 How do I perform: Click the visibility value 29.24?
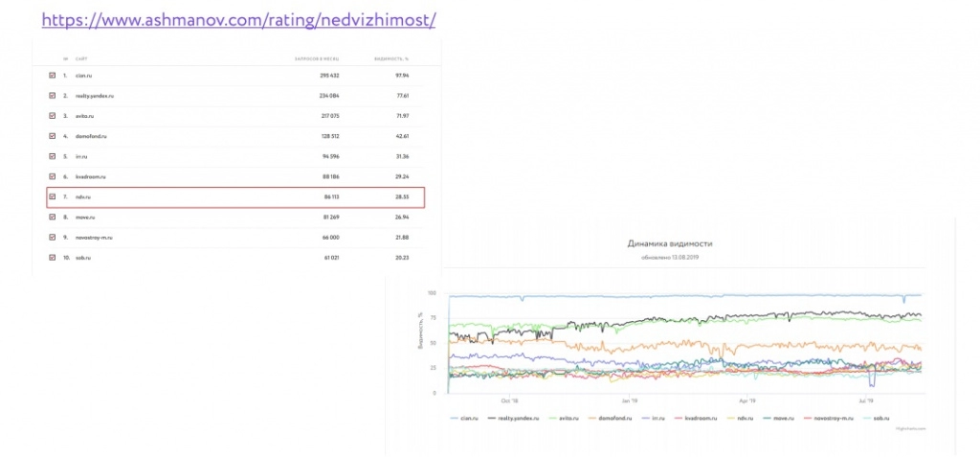tap(401, 176)
